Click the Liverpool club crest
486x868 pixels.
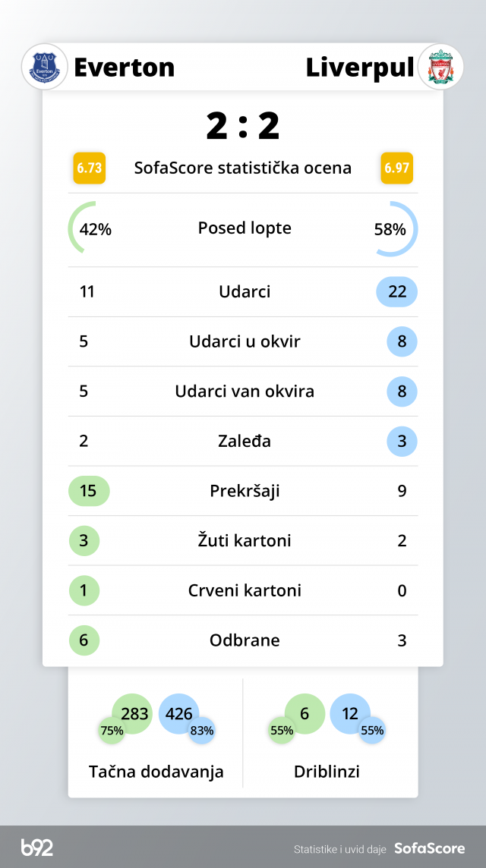(440, 67)
